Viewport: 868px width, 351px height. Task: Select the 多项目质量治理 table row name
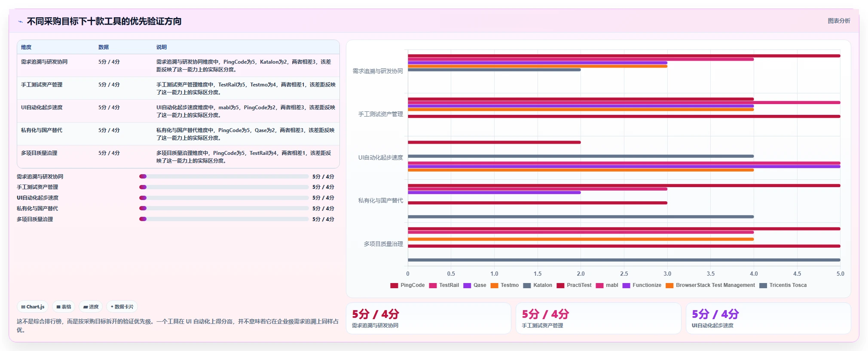(39, 153)
